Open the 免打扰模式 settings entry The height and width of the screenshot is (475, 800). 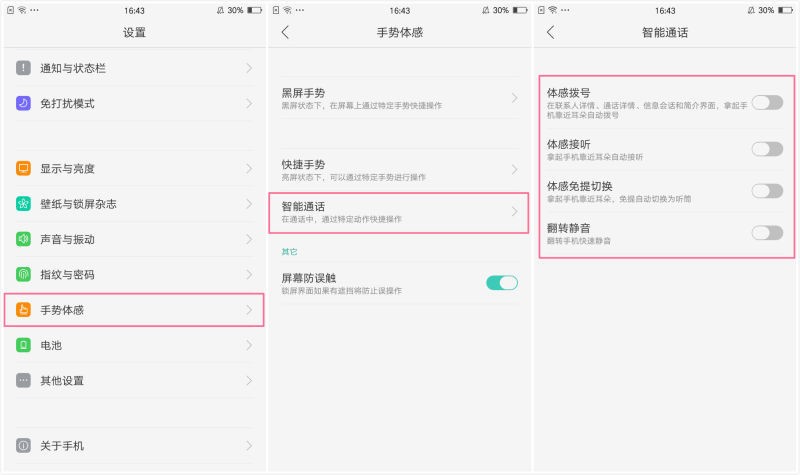134,103
